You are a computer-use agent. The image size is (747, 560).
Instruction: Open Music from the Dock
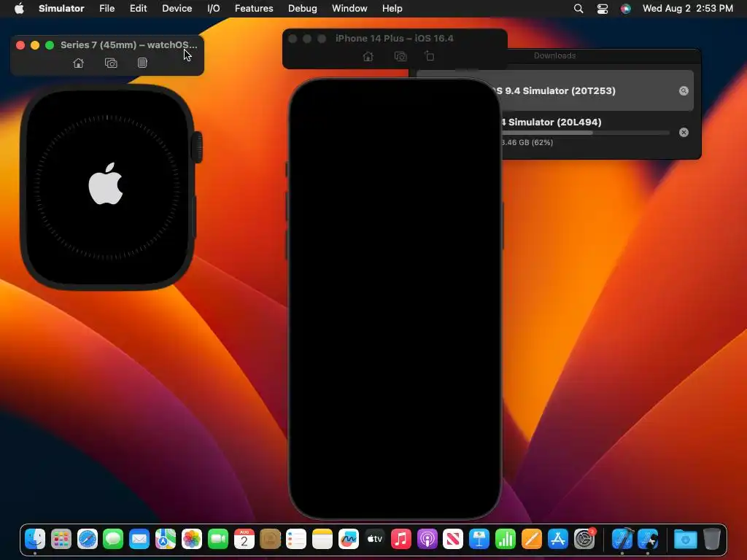pos(401,539)
